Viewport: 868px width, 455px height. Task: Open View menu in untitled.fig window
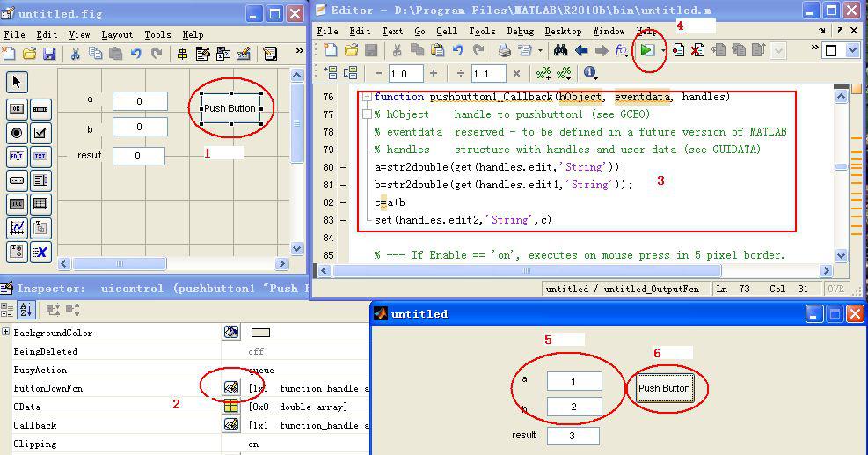tap(79, 35)
